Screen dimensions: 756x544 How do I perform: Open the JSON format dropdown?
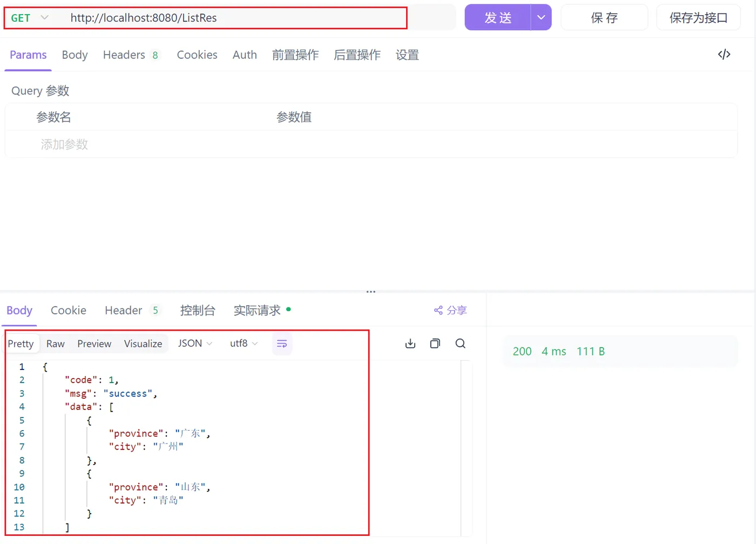point(195,344)
